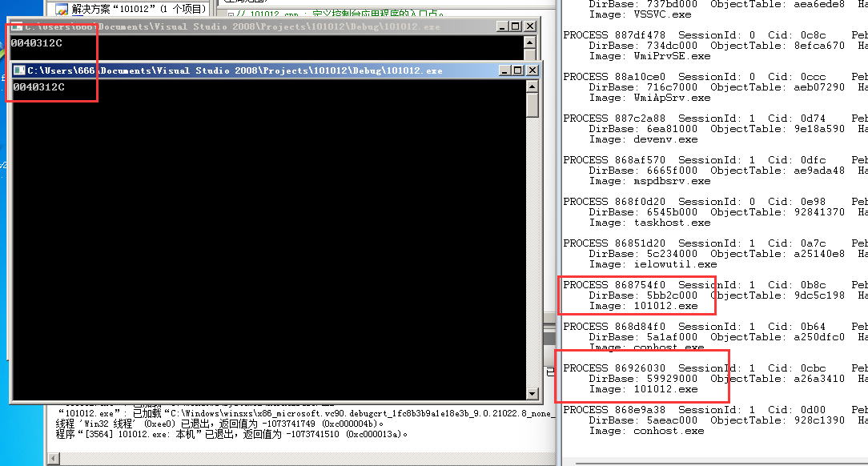Click the front console's vertical scrollbar thumb

(532, 104)
